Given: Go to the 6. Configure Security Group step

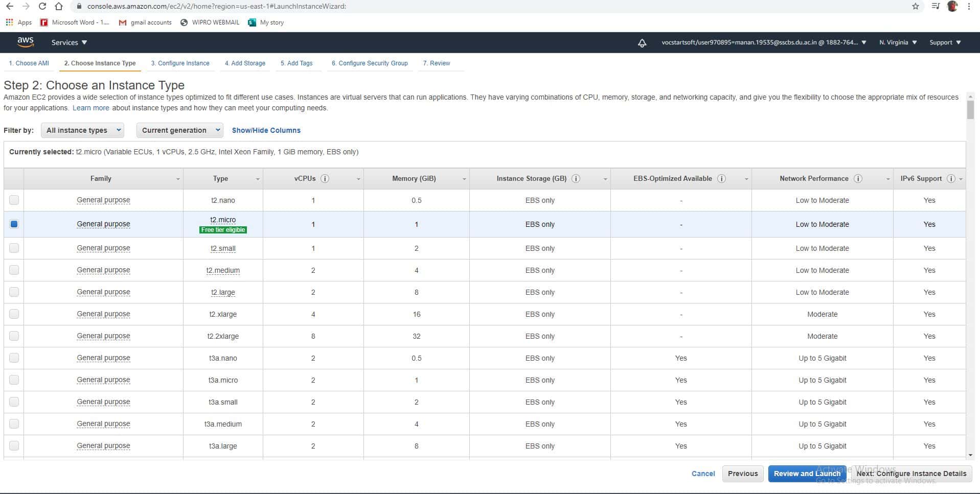Looking at the screenshot, I should (370, 63).
